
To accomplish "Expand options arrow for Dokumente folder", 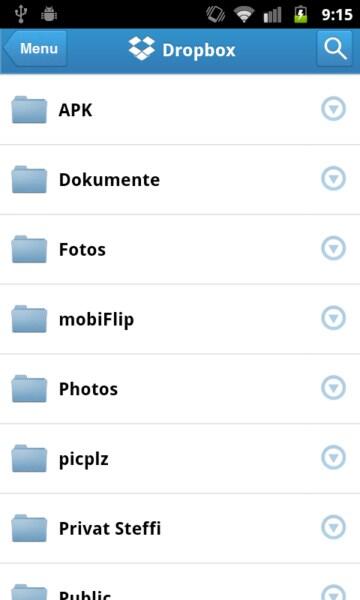I will click(333, 179).
